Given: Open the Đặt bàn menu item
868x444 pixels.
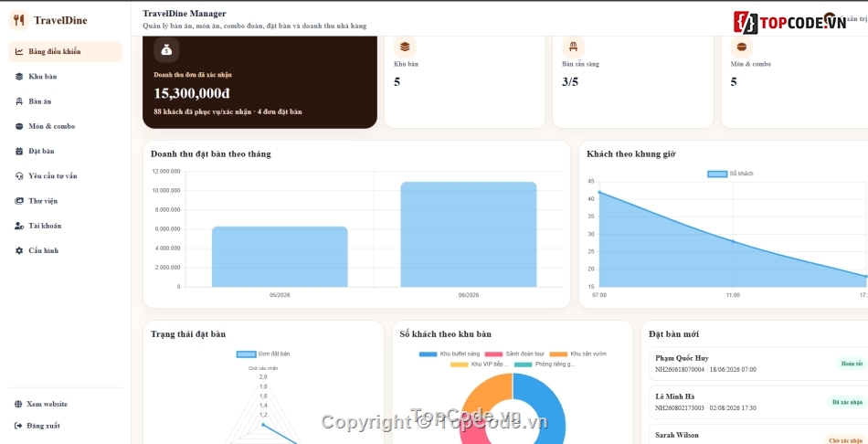Looking at the screenshot, I should click(x=65, y=151).
